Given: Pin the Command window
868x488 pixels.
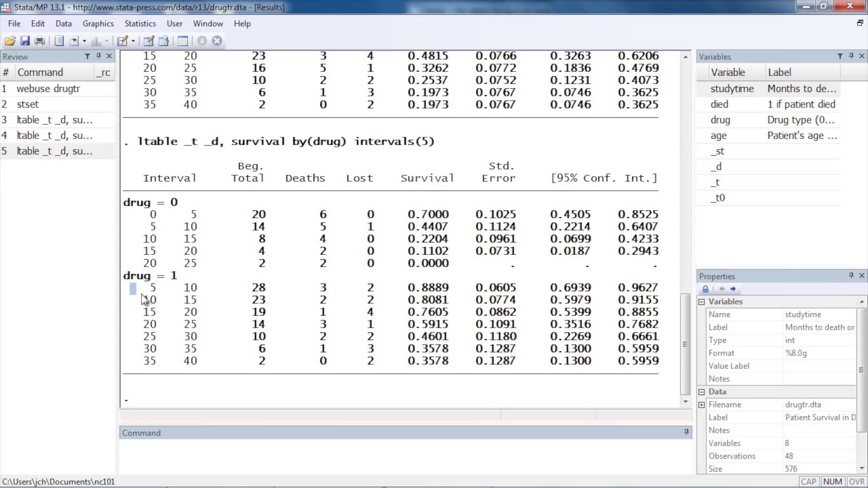Looking at the screenshot, I should click(x=686, y=432).
